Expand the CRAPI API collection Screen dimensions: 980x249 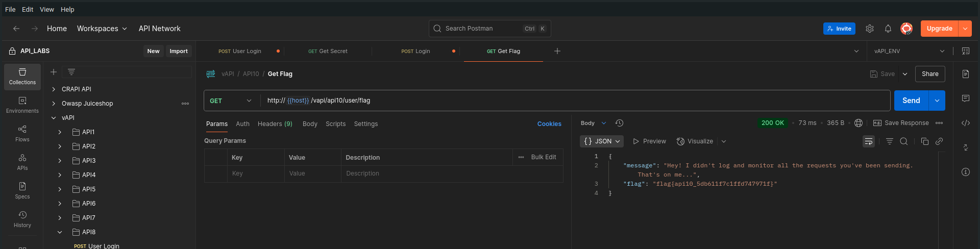[54, 89]
